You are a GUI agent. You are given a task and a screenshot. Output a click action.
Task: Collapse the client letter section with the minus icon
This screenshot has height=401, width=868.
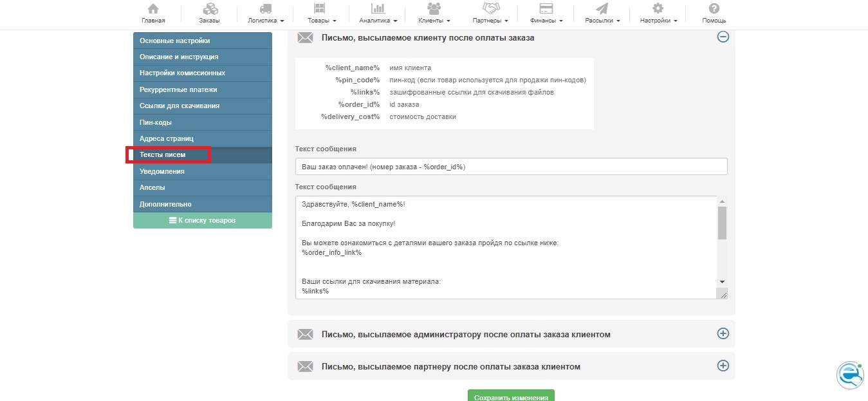click(723, 37)
